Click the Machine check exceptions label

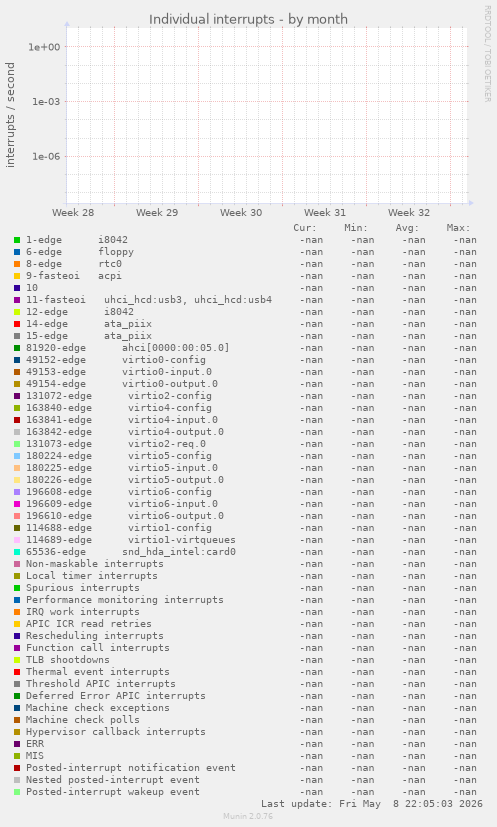pos(98,708)
